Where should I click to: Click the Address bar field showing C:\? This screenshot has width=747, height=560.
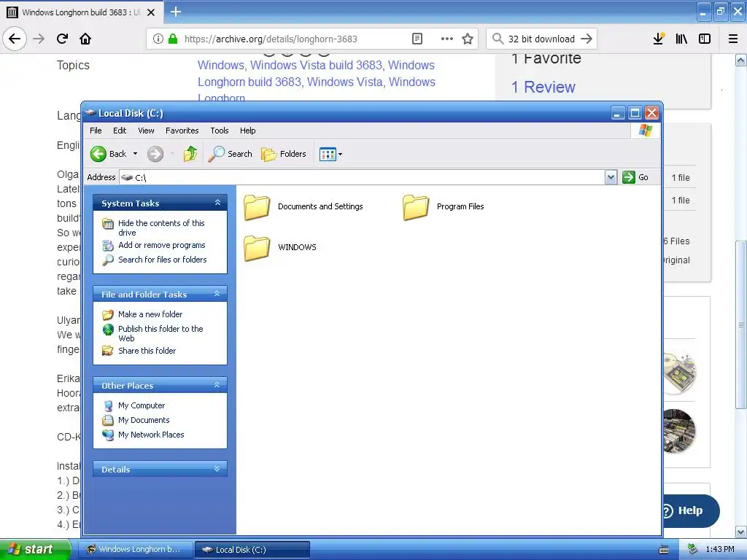click(x=362, y=178)
